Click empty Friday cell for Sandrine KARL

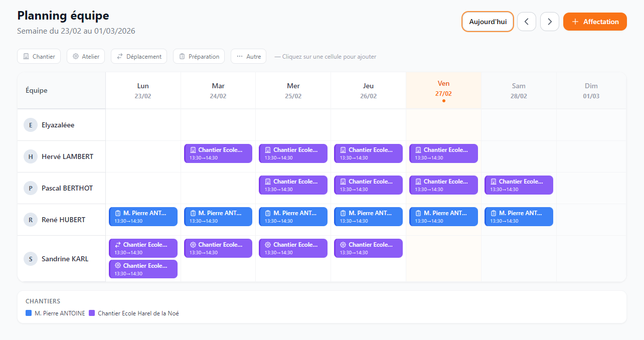click(x=443, y=259)
